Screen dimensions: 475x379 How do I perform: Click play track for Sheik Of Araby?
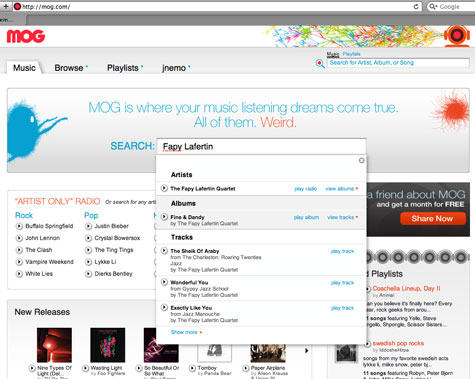(x=342, y=251)
